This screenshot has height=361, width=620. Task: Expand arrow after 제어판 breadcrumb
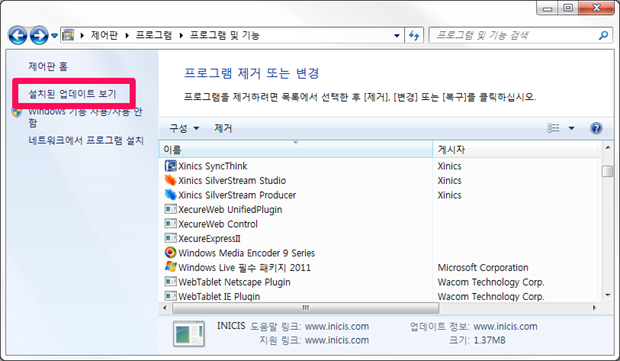tap(127, 36)
